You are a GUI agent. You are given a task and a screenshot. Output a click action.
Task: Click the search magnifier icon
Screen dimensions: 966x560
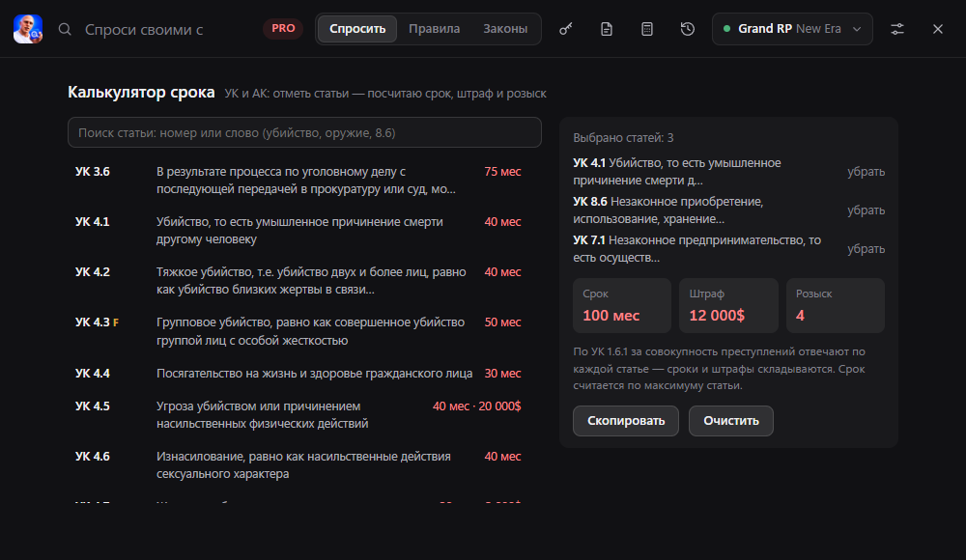click(x=65, y=29)
